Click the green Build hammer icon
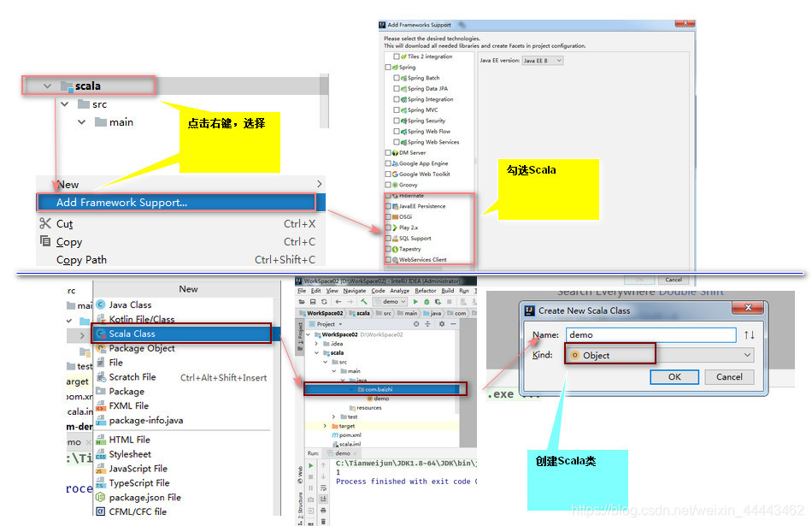Image resolution: width=812 pixels, height=526 pixels. click(364, 302)
